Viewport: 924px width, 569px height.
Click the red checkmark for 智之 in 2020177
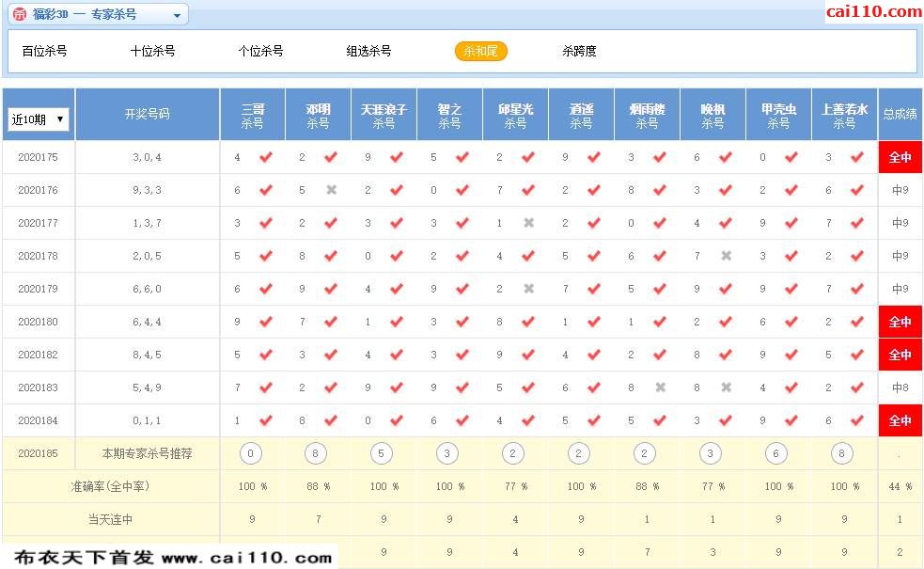(462, 223)
